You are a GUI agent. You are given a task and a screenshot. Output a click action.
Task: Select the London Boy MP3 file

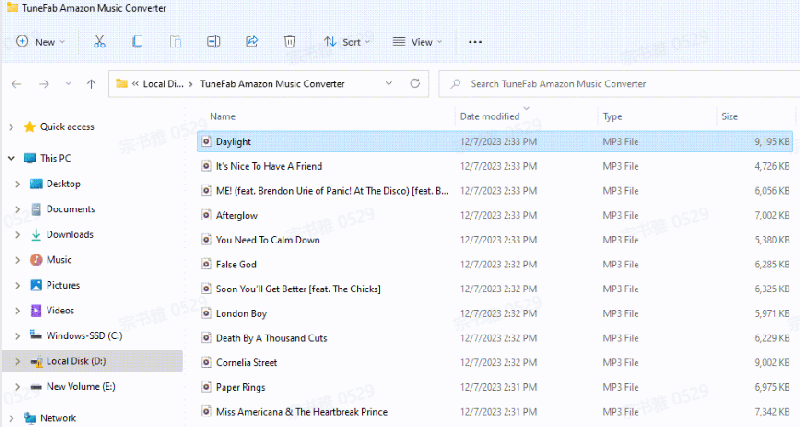(x=495, y=313)
